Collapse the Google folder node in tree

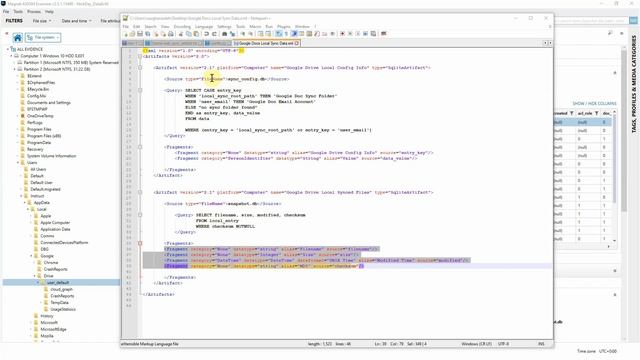point(31,256)
